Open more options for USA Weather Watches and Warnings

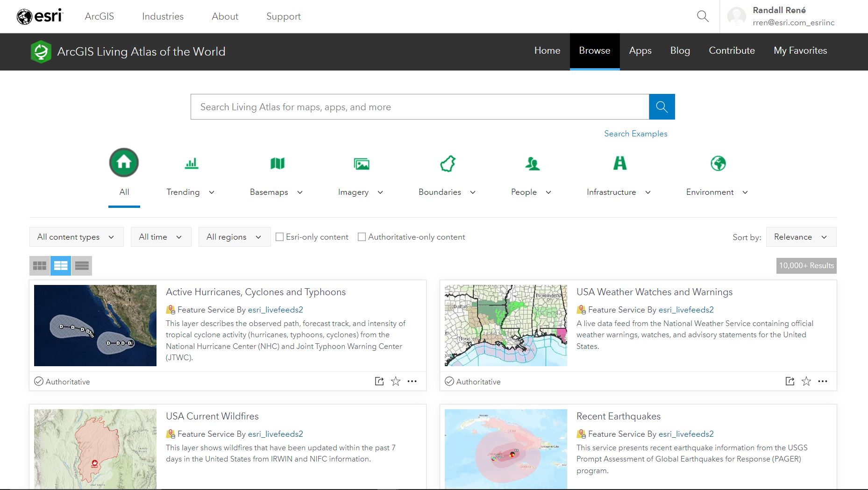coord(823,381)
